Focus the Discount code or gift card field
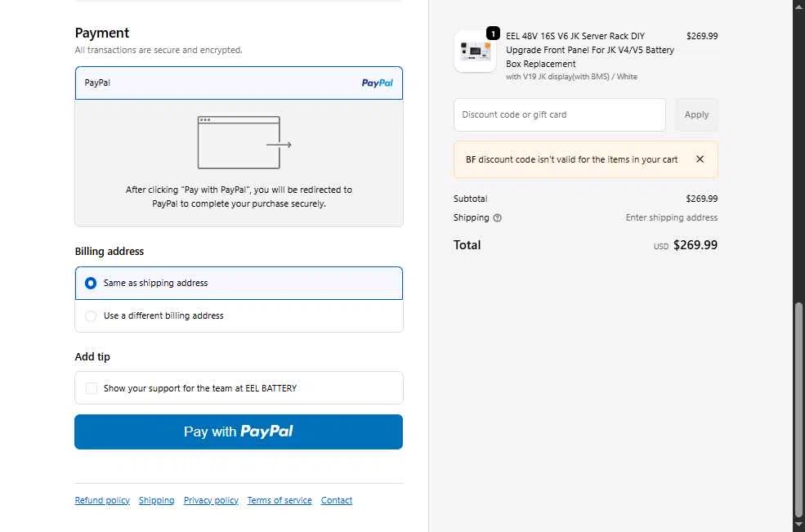 point(560,114)
